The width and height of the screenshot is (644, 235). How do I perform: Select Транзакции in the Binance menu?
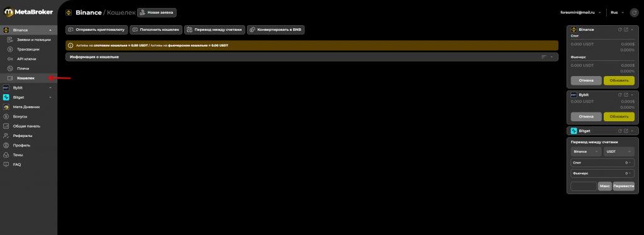tap(29, 49)
